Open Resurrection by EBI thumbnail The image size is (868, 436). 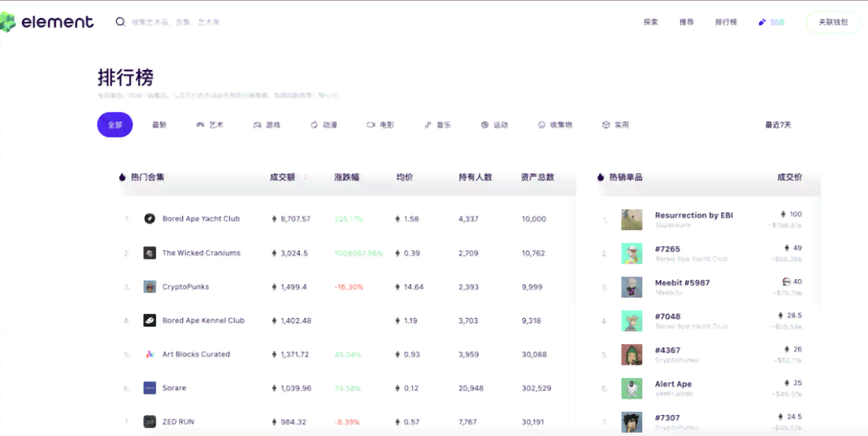[x=632, y=220]
